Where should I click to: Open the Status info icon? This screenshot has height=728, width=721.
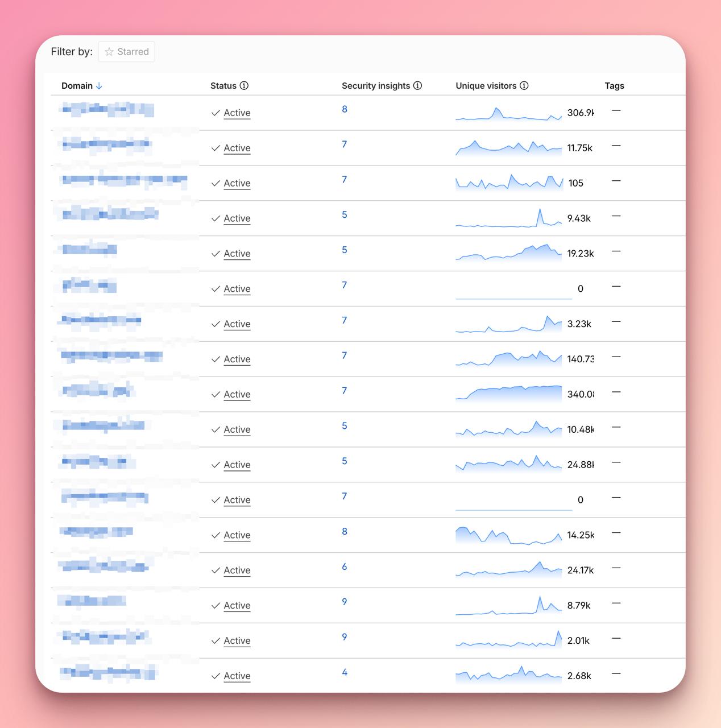click(244, 86)
